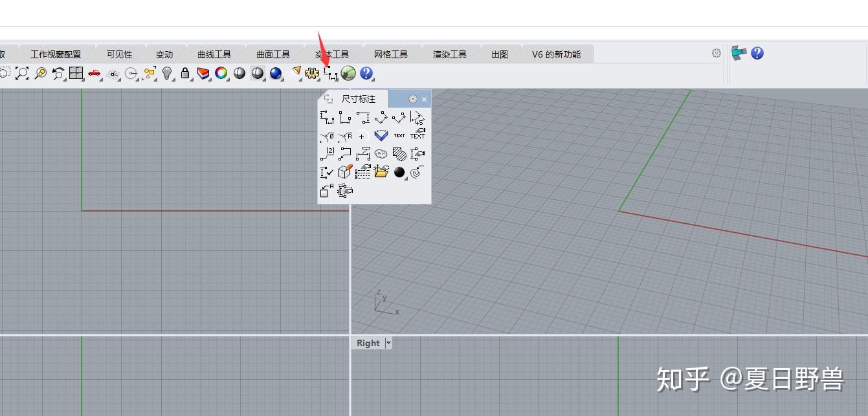
Task: Click the black sphere dot icon in panel
Action: click(399, 172)
